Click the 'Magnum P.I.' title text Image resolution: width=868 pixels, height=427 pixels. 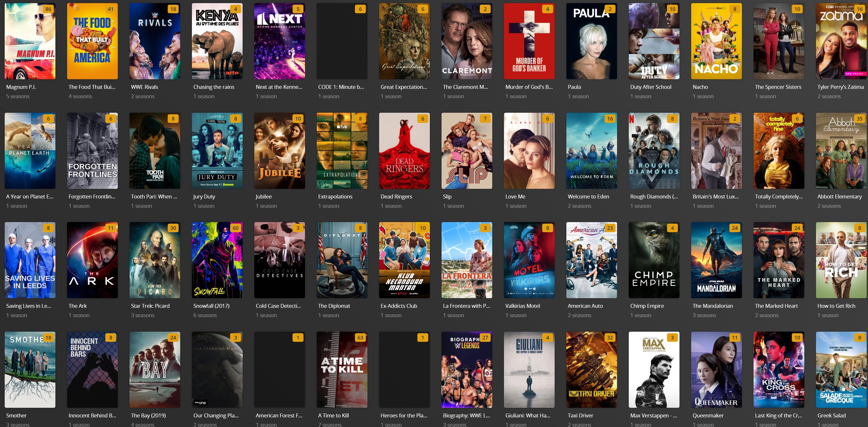(x=21, y=87)
